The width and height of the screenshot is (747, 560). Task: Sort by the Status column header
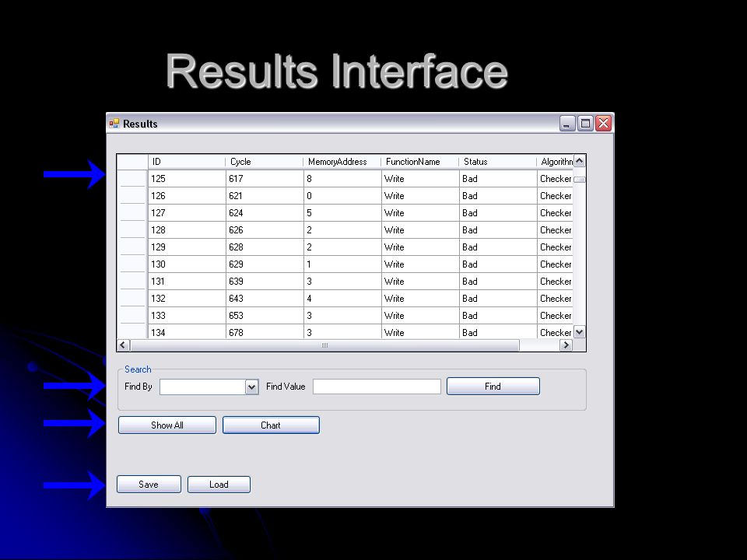[498, 162]
